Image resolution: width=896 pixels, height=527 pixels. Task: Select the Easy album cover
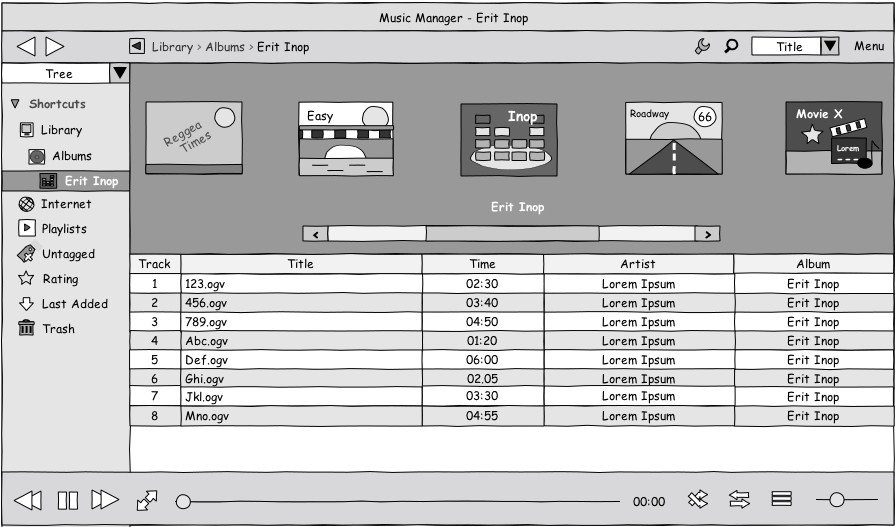[346, 138]
